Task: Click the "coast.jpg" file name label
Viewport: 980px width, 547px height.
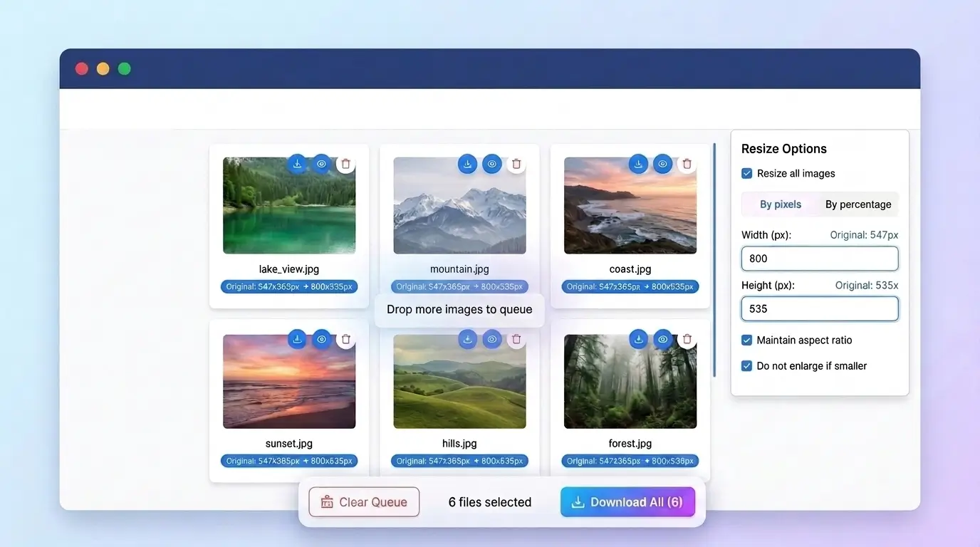Action: [630, 269]
